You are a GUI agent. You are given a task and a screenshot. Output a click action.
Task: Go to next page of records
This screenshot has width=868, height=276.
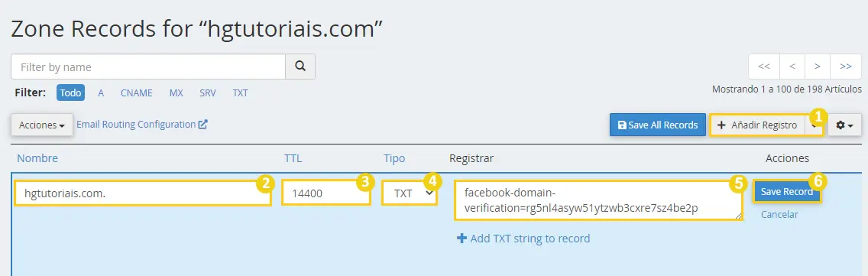tap(817, 67)
